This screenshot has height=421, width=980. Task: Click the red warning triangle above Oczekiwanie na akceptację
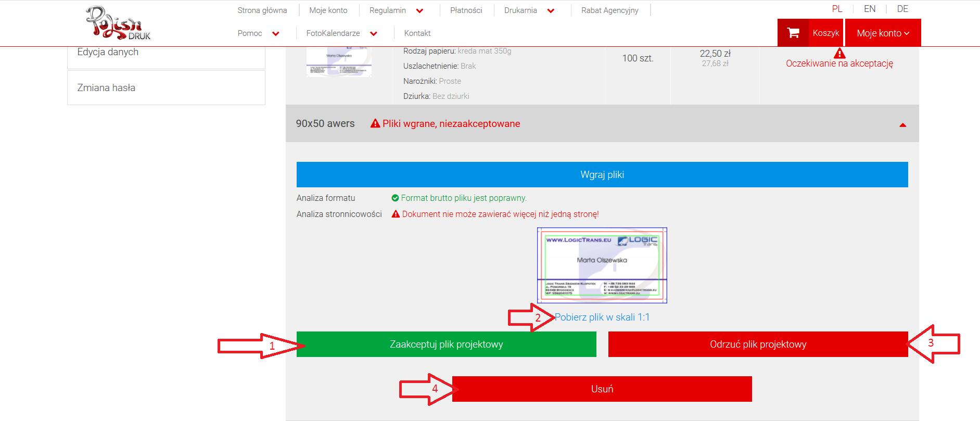pos(839,53)
